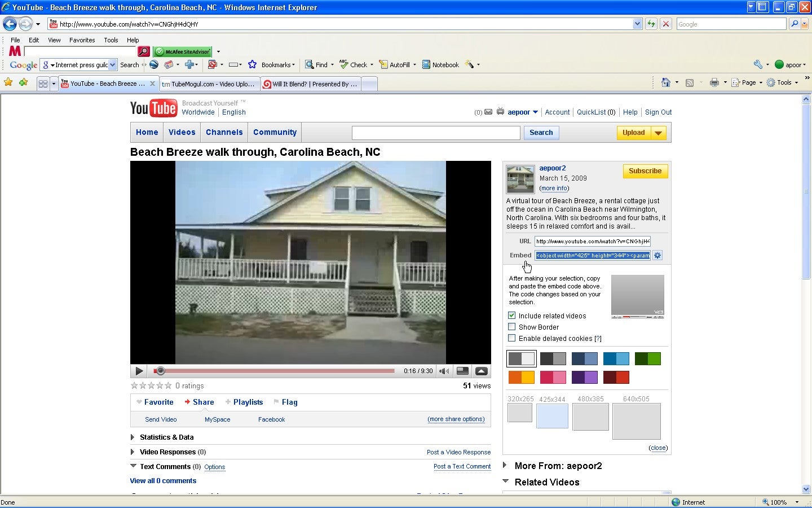Viewport: 812px width, 508px height.
Task: Click the video URL text field
Action: (593, 241)
